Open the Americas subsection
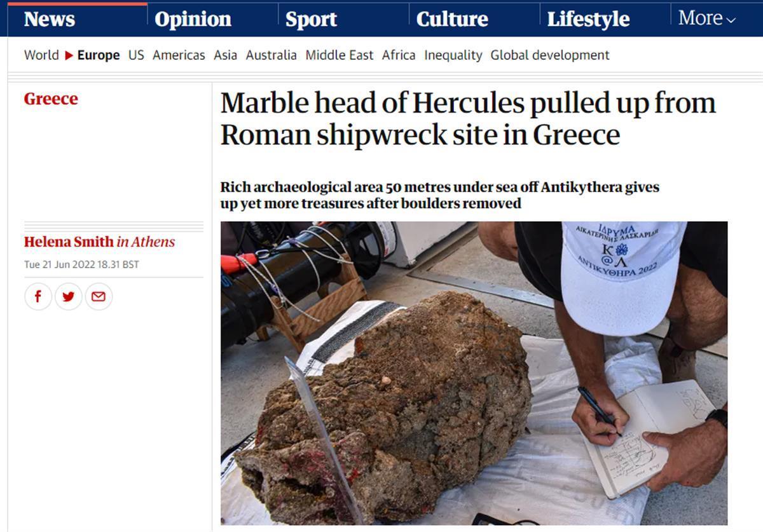763x532 pixels. click(179, 55)
